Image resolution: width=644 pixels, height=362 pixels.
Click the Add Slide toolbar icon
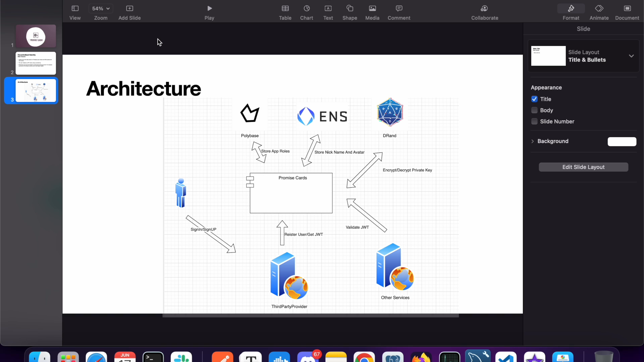(x=129, y=9)
